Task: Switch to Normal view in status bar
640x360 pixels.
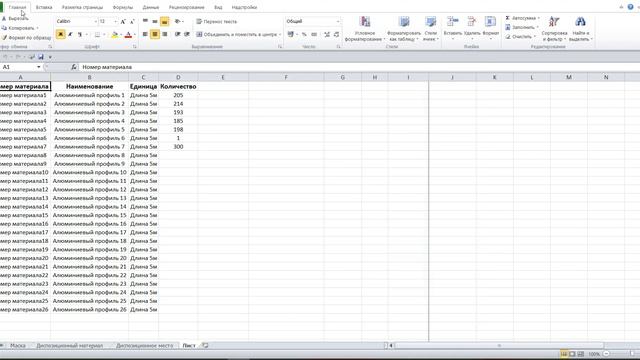Action: coord(564,354)
